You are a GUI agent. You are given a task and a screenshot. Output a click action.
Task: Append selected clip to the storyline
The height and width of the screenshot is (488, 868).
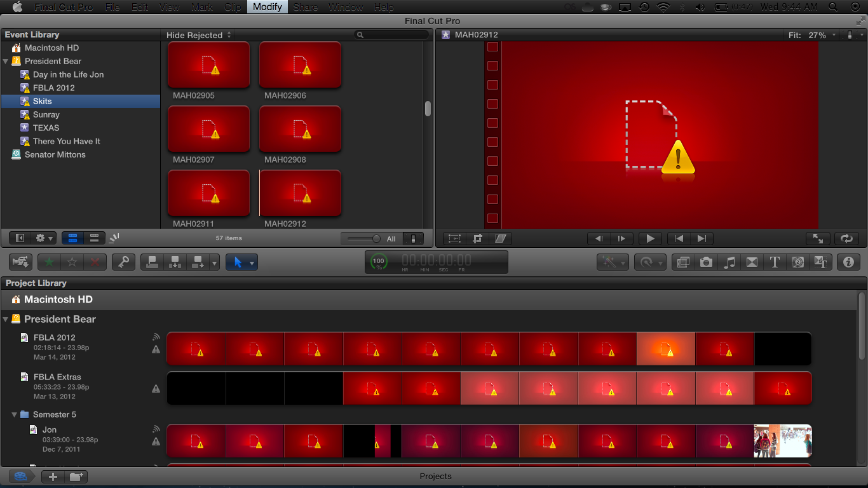click(x=198, y=262)
